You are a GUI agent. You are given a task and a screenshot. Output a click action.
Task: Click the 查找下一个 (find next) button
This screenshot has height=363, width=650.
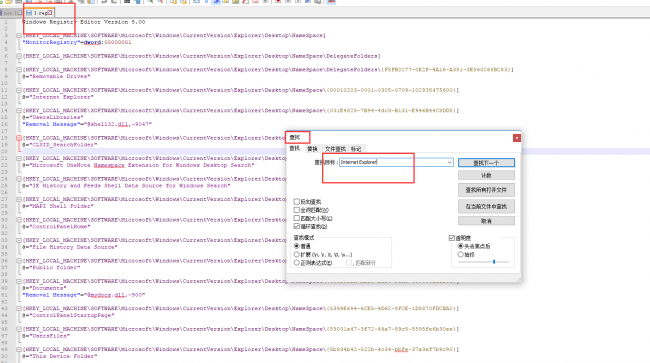(x=486, y=163)
